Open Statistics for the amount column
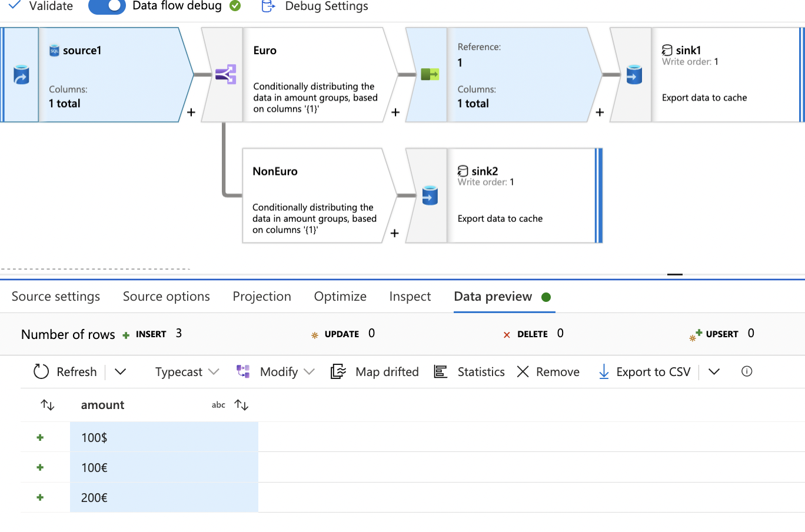Viewport: 805px width, 532px height. click(470, 372)
